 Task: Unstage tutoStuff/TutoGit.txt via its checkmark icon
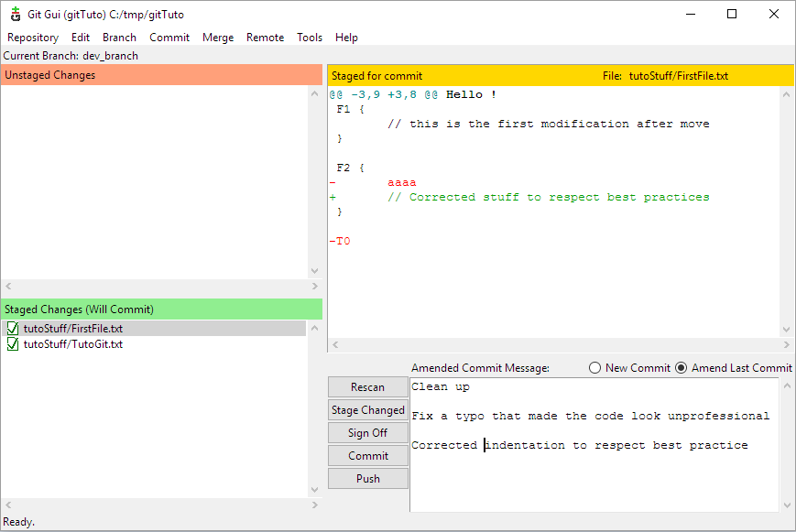(13, 344)
